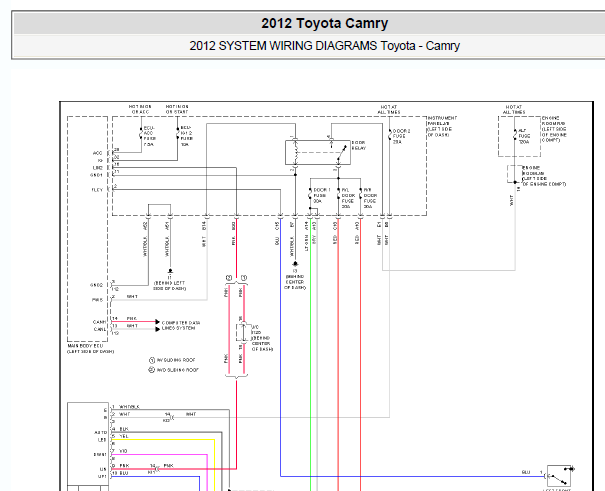The height and width of the screenshot is (491, 605).
Task: Select the 'DOOR RELAY' label
Action: (358, 145)
